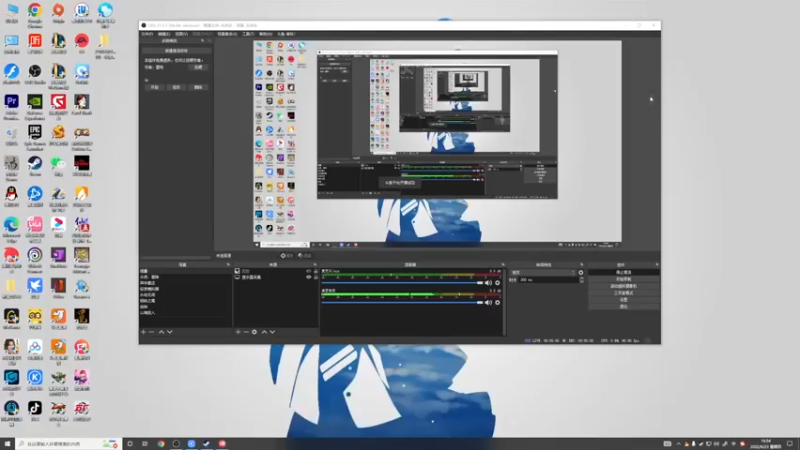Undock the Scene Transitions panel via header icon
This screenshot has height=450, width=800.
click(581, 265)
